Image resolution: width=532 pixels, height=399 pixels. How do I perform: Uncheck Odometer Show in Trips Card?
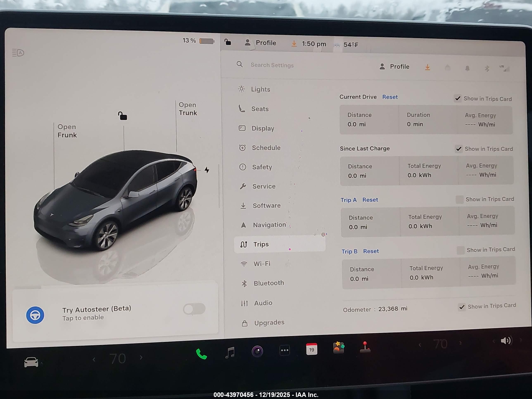(x=462, y=307)
